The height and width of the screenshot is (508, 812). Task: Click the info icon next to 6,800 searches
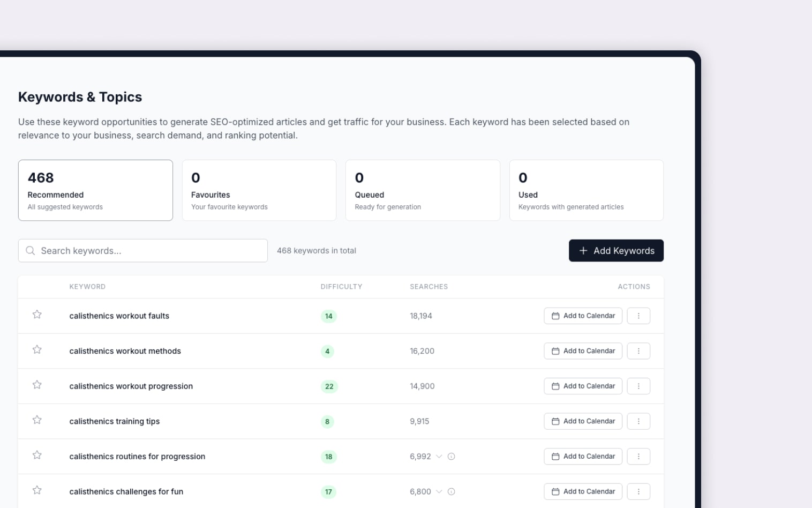tap(452, 491)
